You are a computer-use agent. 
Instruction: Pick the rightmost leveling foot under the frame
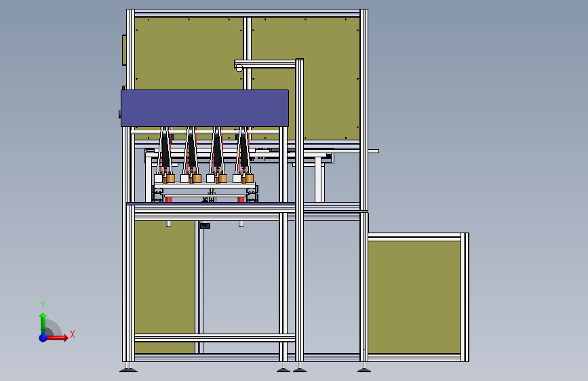364,367
